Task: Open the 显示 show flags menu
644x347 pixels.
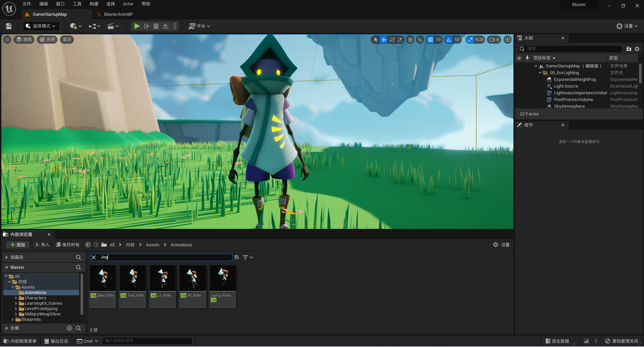Action: pos(67,40)
